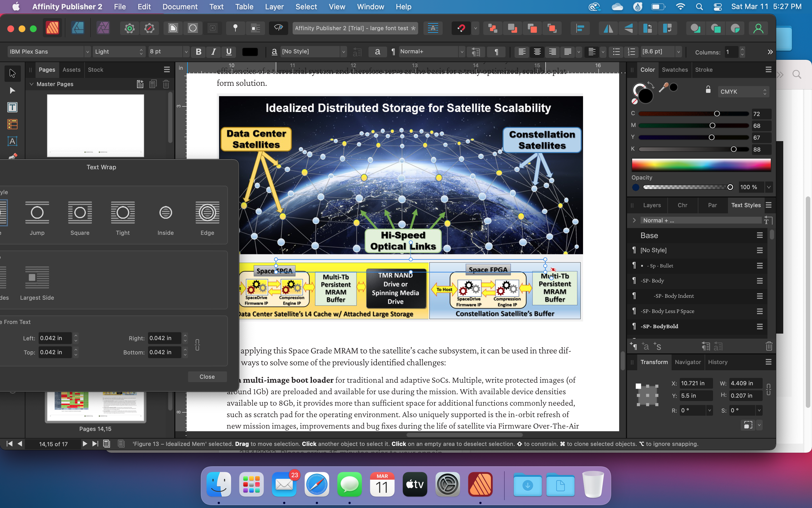This screenshot has width=812, height=508.
Task: Collapse the Master Pages section
Action: coord(32,84)
